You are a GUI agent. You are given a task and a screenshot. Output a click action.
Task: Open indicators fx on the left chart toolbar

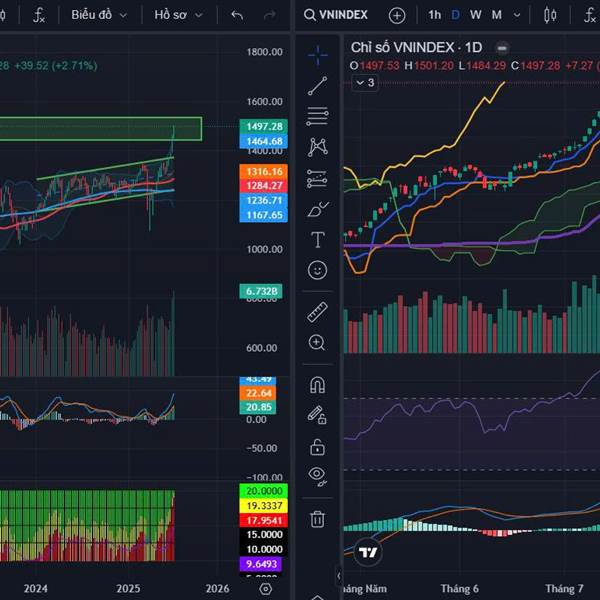39,15
